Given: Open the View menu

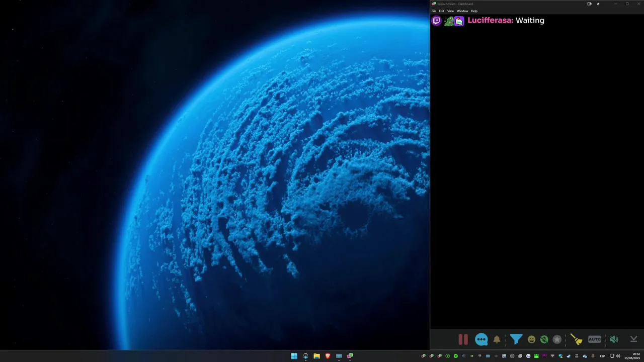Looking at the screenshot, I should (450, 11).
